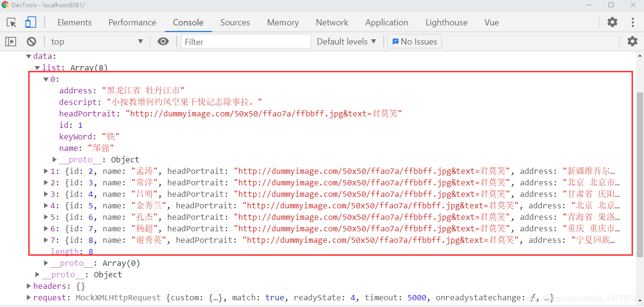Show the console sidebar panel icon
This screenshot has width=644, height=307.
11,42
